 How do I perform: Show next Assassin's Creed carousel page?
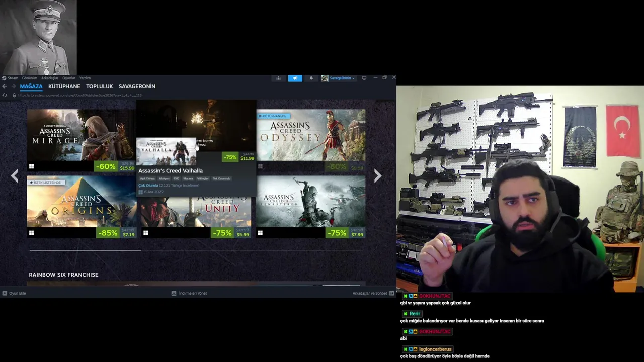378,175
